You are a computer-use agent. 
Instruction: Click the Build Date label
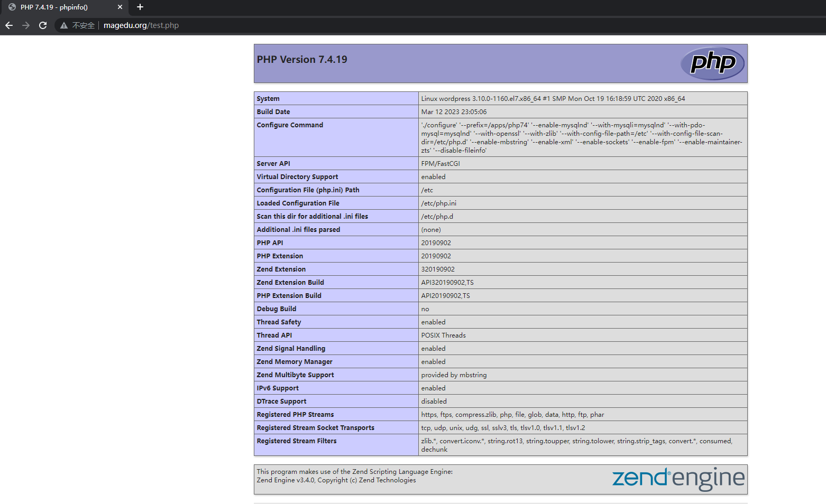273,112
